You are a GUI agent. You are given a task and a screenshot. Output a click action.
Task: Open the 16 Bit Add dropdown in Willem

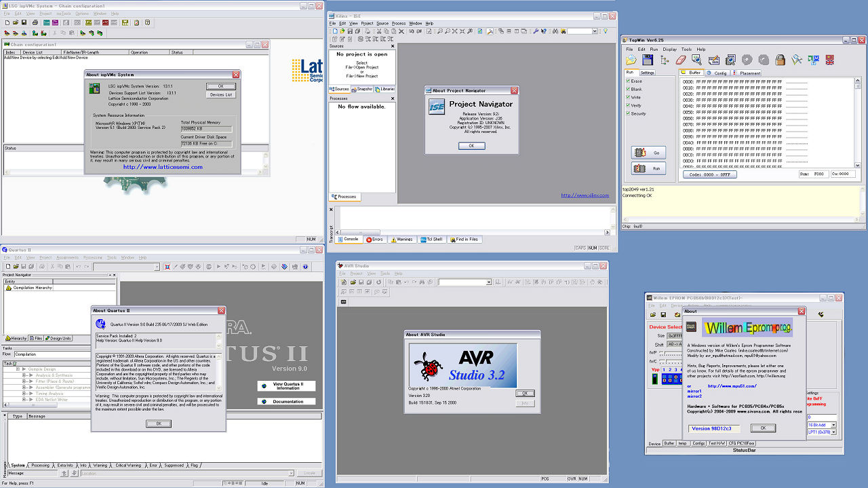(x=833, y=425)
